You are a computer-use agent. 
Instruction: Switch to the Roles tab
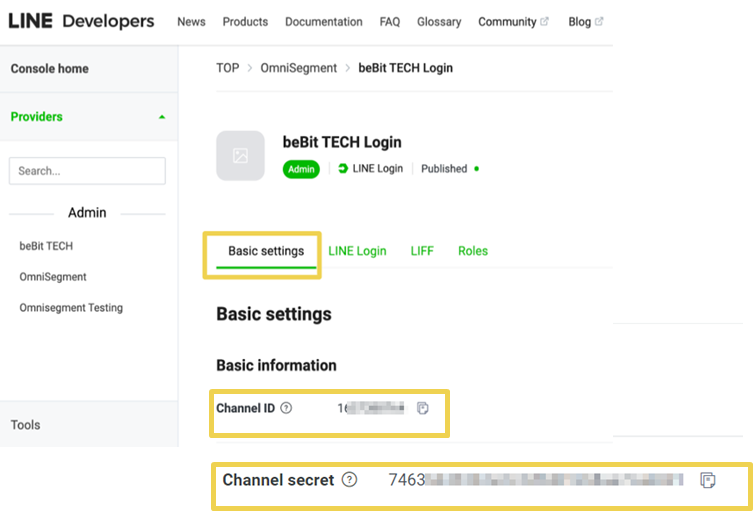(473, 251)
